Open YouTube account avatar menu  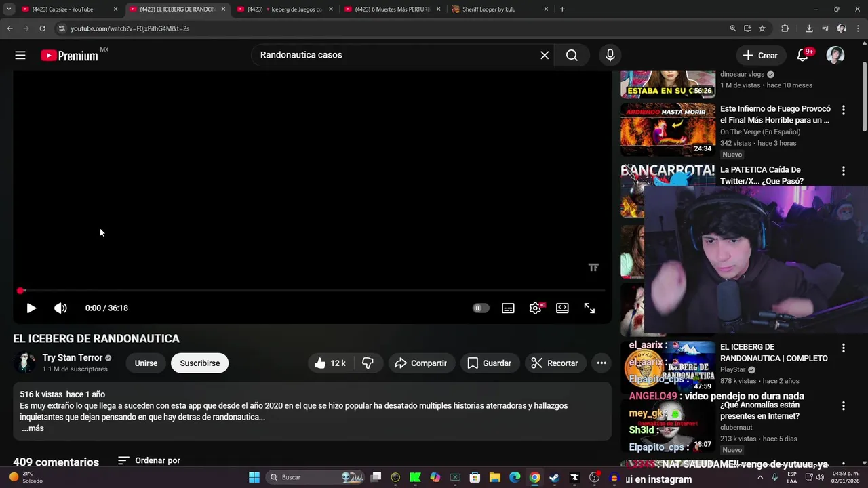point(835,56)
